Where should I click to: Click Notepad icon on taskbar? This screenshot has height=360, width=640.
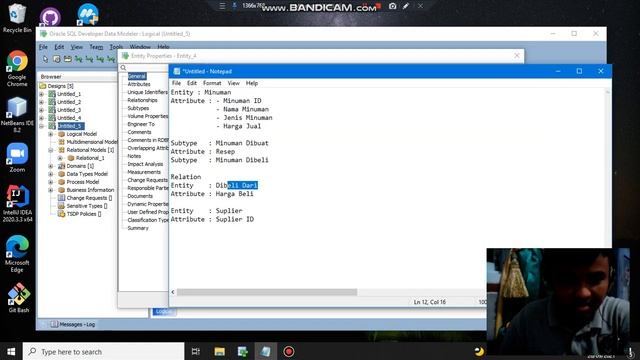pyautogui.click(x=266, y=351)
